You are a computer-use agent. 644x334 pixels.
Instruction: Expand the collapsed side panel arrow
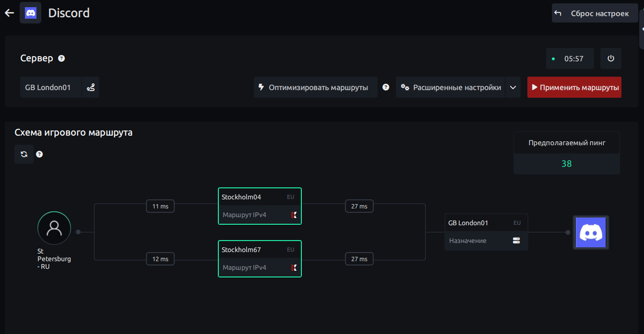coord(642,29)
